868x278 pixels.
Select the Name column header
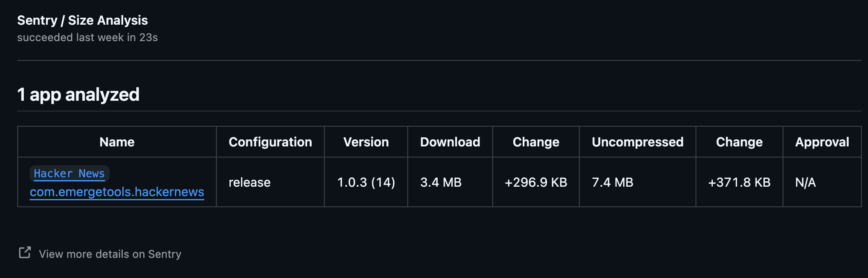pyautogui.click(x=117, y=141)
